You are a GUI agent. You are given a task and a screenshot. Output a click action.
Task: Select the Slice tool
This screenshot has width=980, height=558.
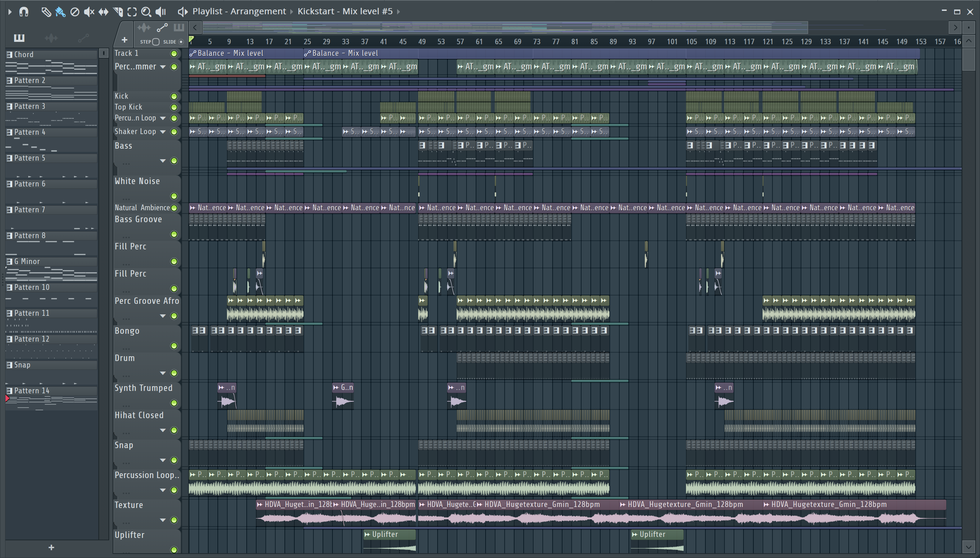[118, 12]
